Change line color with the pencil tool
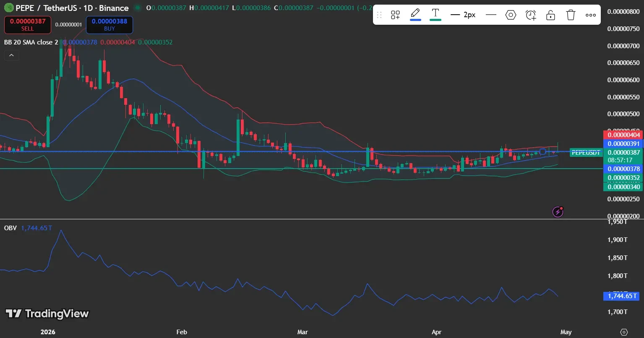The height and width of the screenshot is (338, 644). (x=415, y=14)
